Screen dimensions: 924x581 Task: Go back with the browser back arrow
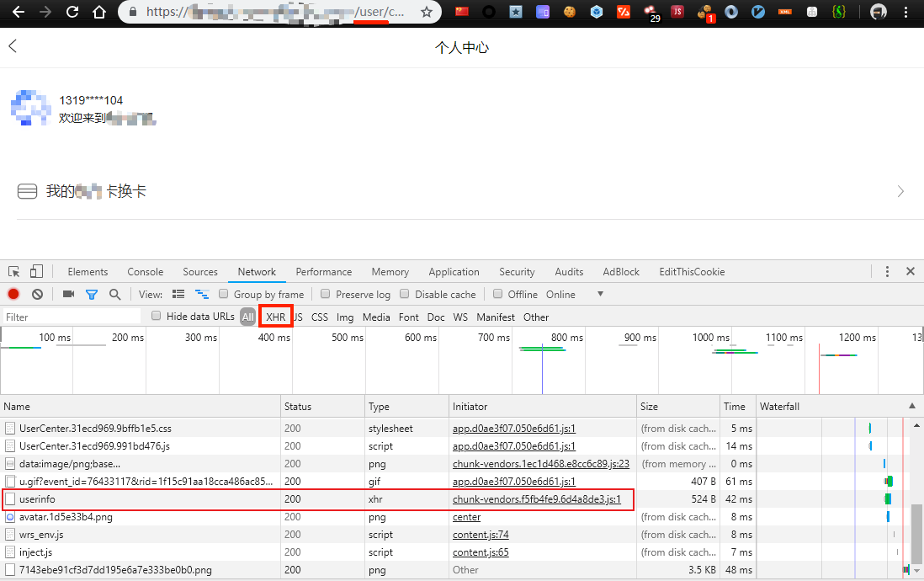coord(19,12)
